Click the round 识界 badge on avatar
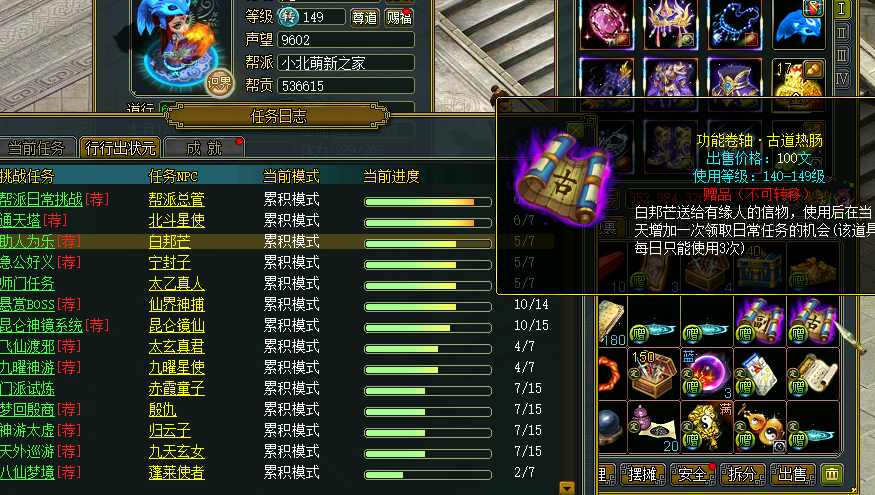Image resolution: width=875 pixels, height=495 pixels. click(x=219, y=83)
